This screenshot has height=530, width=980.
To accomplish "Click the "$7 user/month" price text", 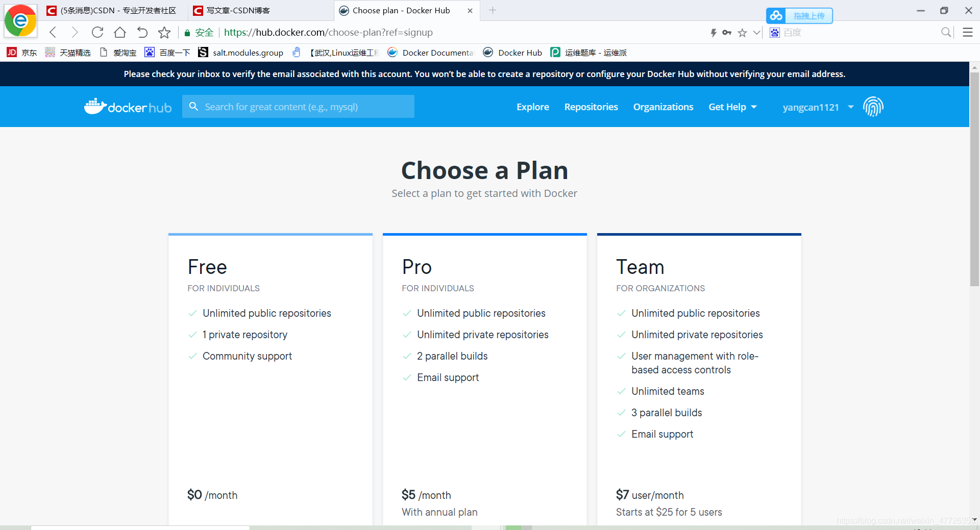I will coord(650,495).
